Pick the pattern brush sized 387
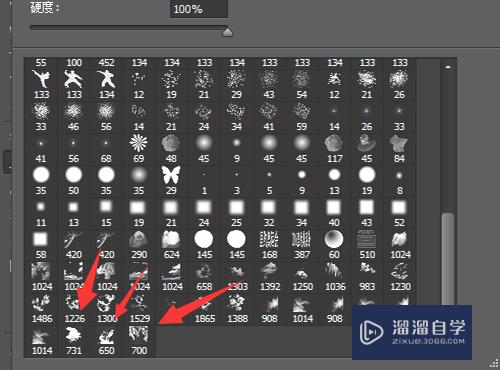The height and width of the screenshot is (370, 500). [x=302, y=239]
